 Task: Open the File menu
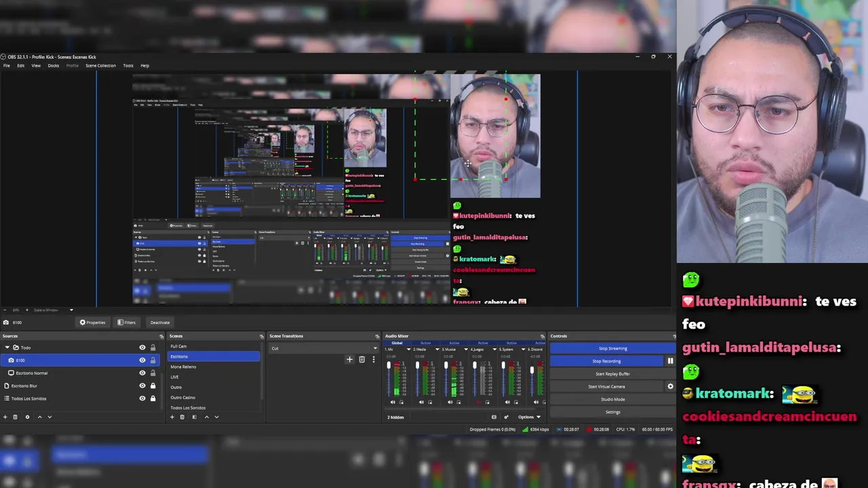[6, 66]
